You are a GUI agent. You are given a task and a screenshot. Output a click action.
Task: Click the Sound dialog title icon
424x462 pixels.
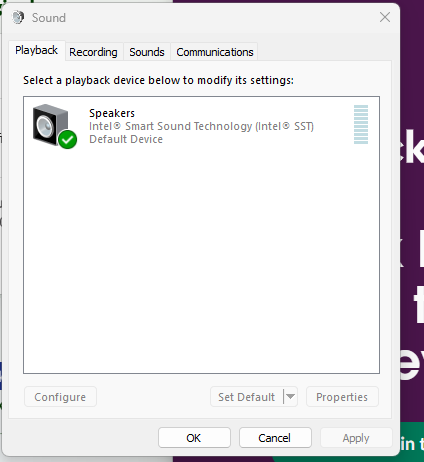click(18, 17)
